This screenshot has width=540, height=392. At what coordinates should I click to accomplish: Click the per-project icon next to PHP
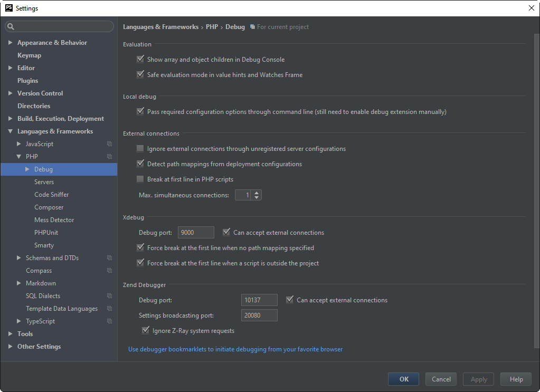pos(110,157)
